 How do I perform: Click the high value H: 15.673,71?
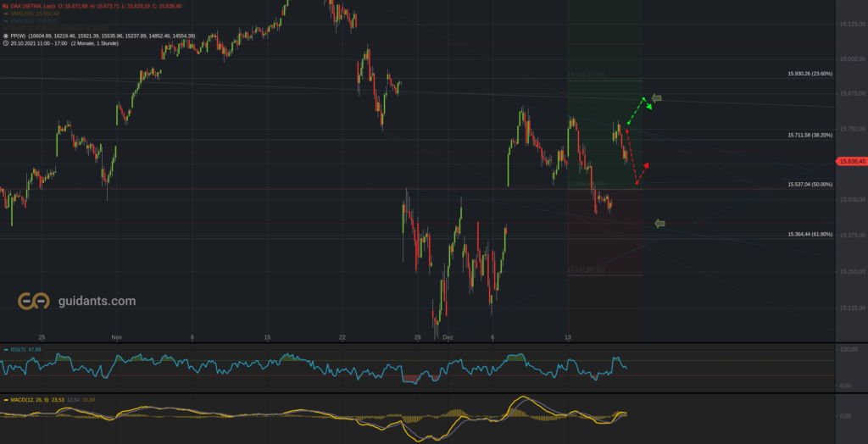104,6
